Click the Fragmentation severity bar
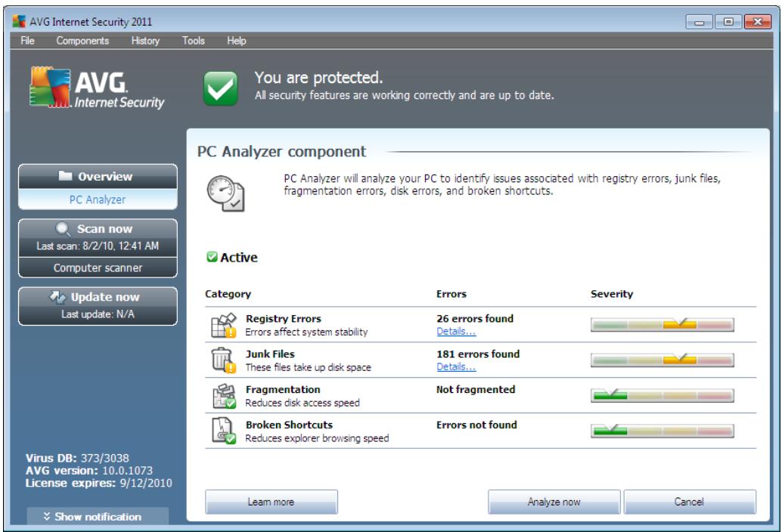 click(x=663, y=395)
